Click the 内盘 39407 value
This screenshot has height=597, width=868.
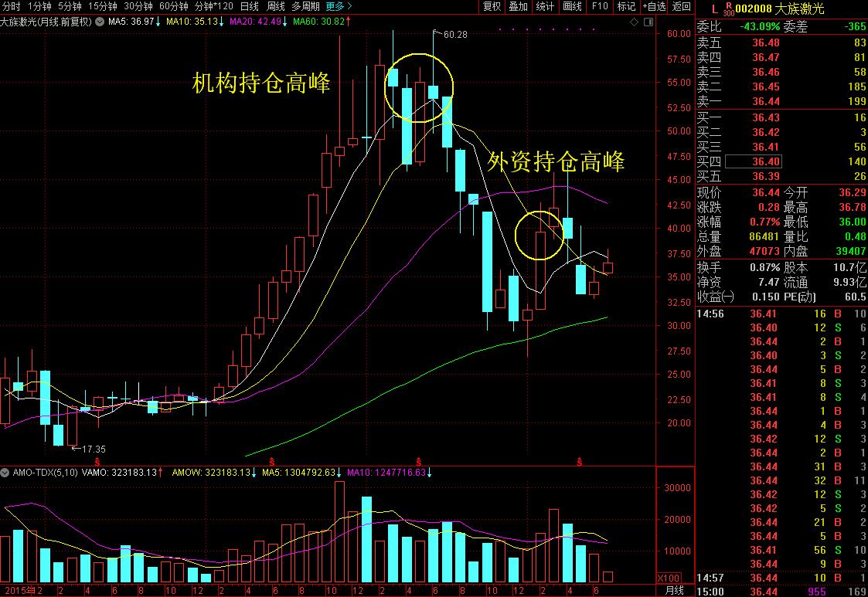(851, 251)
